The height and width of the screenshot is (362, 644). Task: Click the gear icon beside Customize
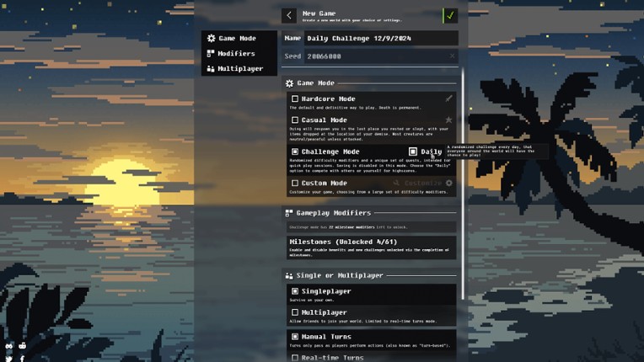click(x=448, y=183)
